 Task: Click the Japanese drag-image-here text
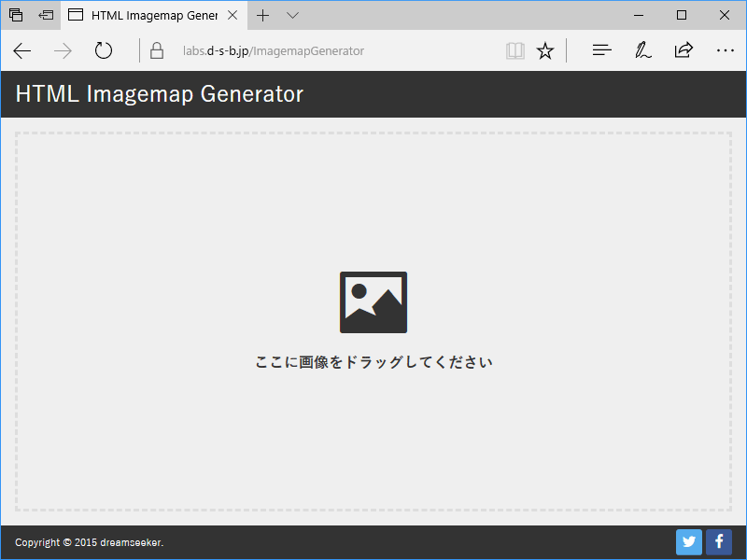373,362
